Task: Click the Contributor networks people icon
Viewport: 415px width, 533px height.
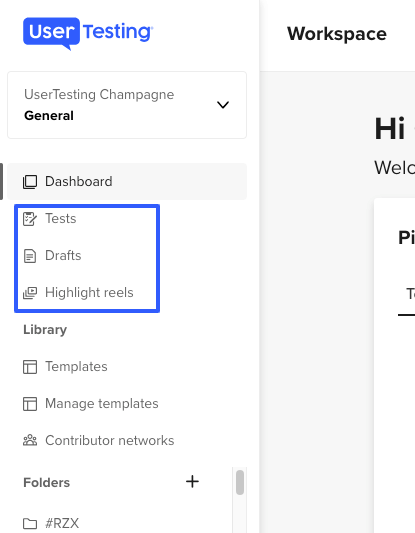Action: pos(30,441)
